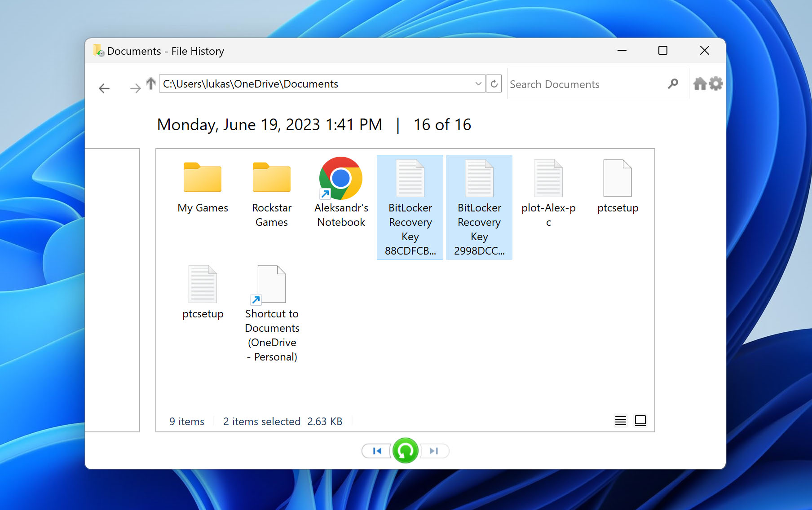Image resolution: width=812 pixels, height=510 pixels.
Task: Select the My Games folder
Action: [203, 189]
